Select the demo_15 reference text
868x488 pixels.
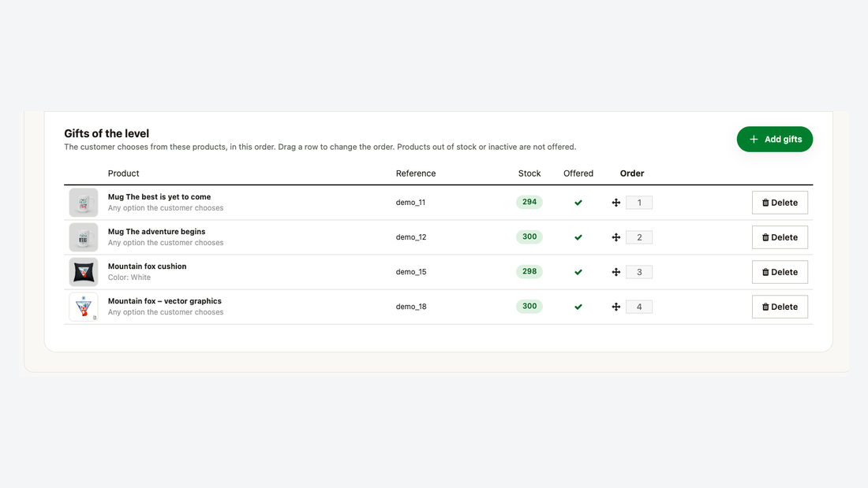click(x=411, y=272)
